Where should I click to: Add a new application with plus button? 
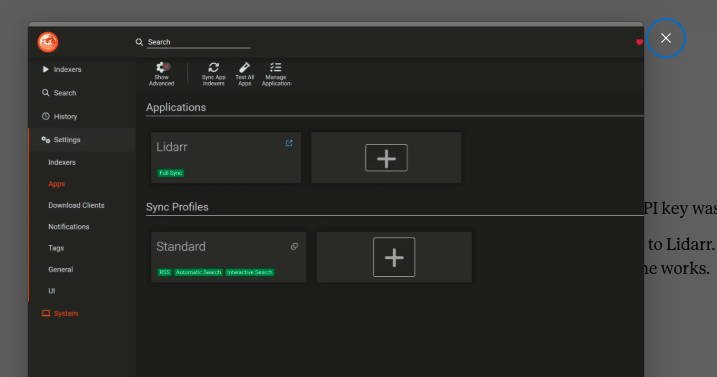pos(386,158)
